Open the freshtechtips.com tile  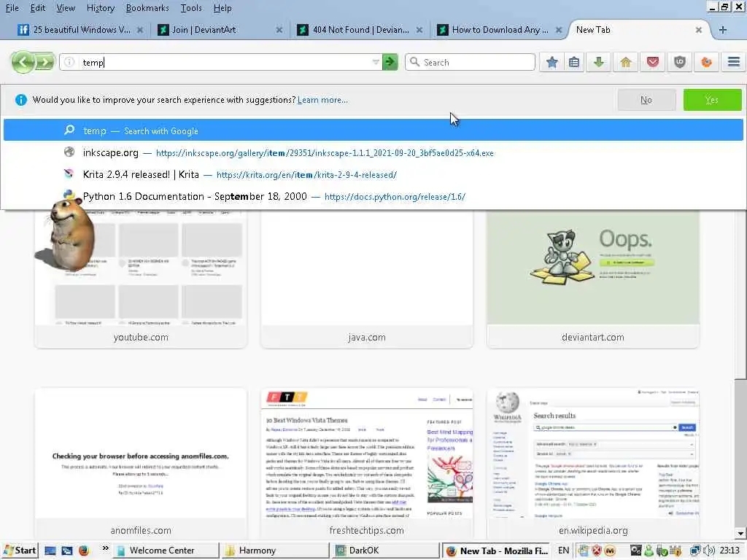click(x=366, y=464)
